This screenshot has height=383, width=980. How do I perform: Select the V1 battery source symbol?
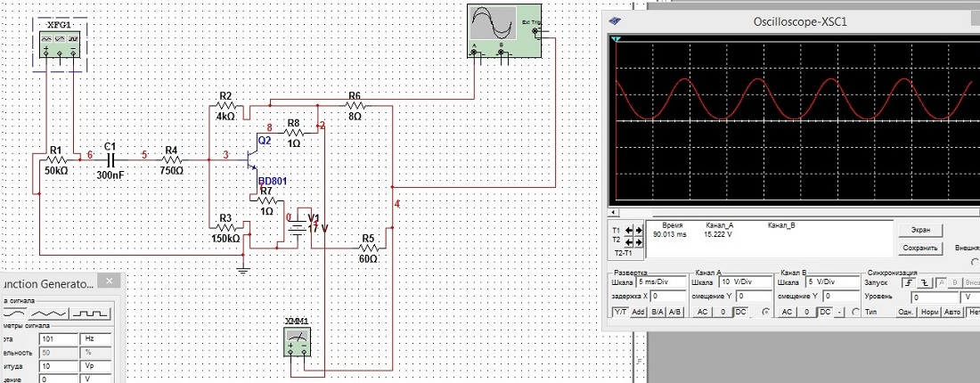pos(292,228)
